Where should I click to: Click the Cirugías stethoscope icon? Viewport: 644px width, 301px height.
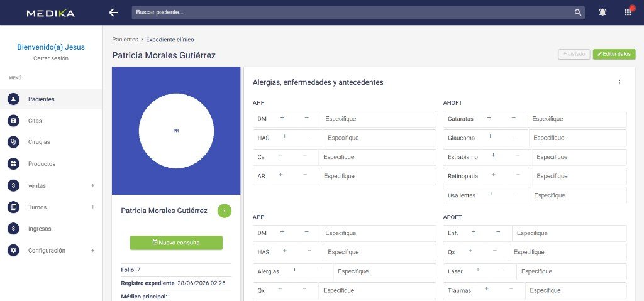click(x=14, y=141)
